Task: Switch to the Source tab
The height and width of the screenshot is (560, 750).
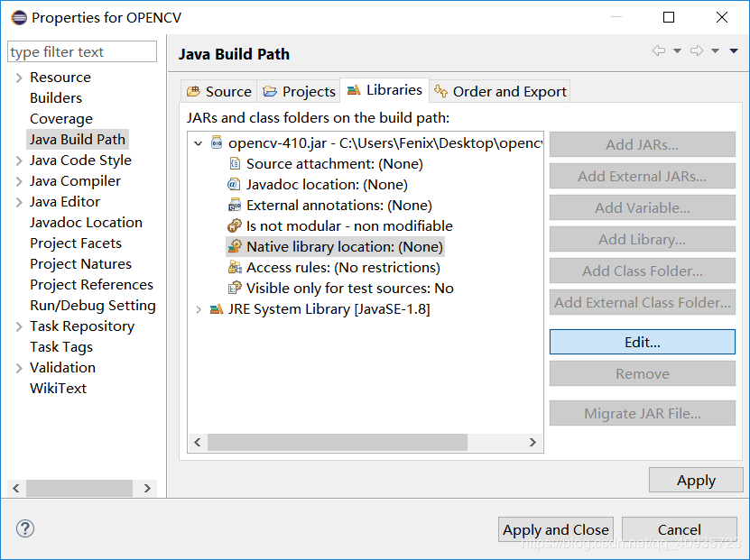Action: (218, 91)
